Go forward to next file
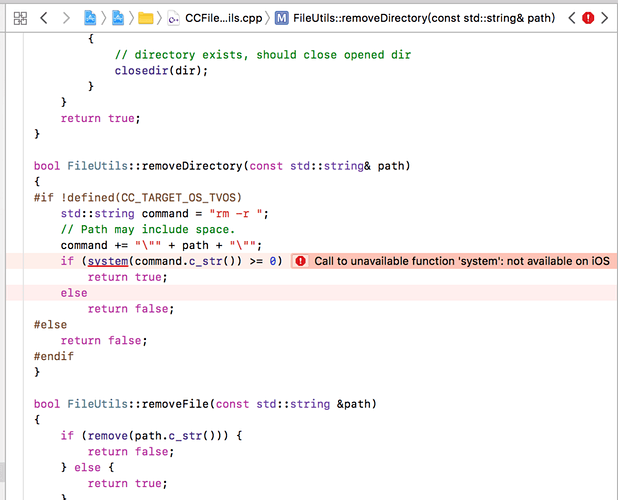The image size is (618, 500). coord(66,18)
